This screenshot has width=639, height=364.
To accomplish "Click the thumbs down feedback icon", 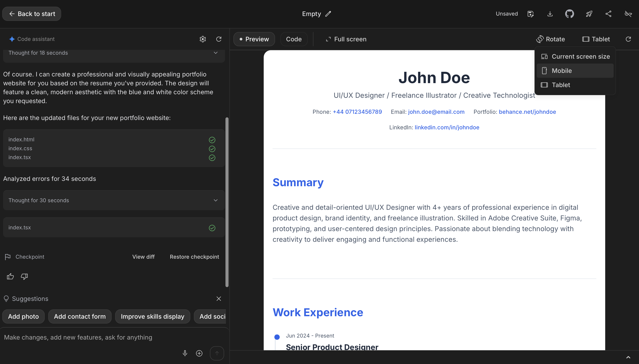I will tap(24, 276).
